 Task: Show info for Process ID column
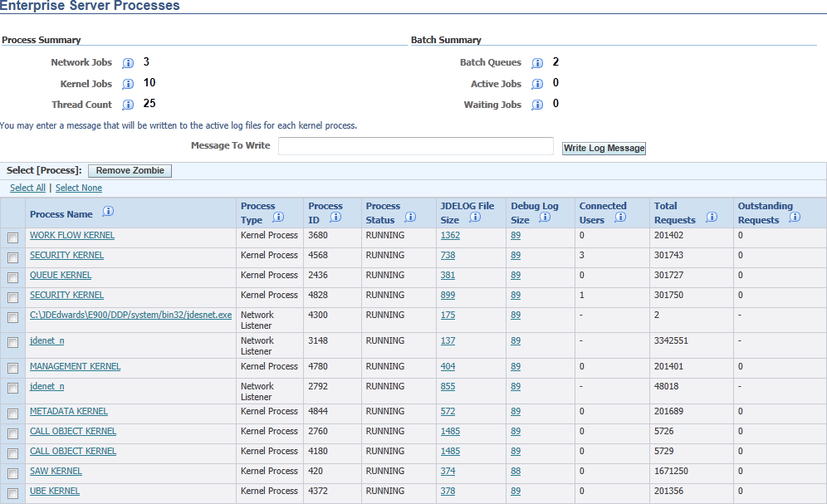335,218
